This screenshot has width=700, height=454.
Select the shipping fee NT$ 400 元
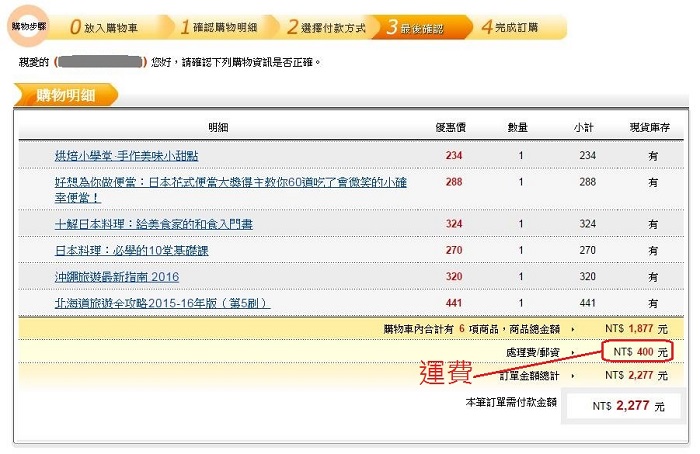[640, 352]
